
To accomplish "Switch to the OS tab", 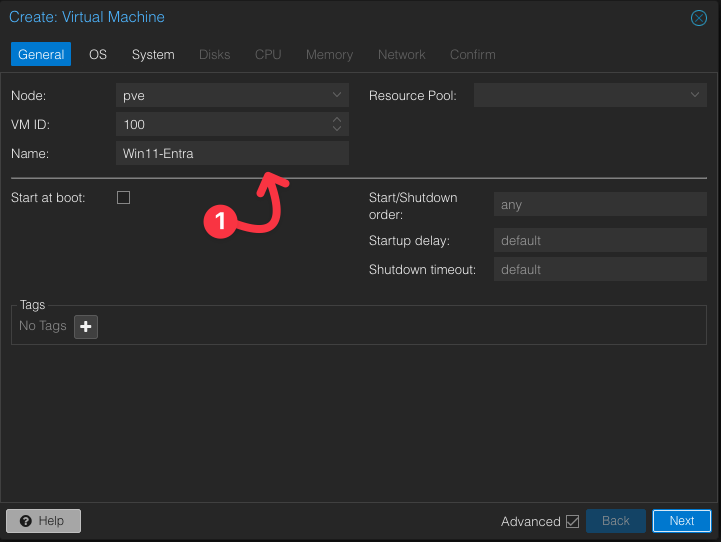I will [98, 54].
